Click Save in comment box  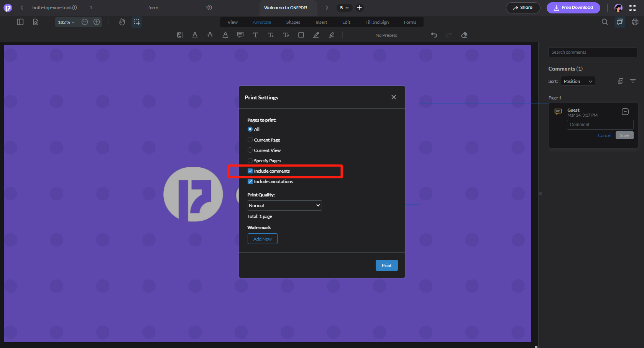click(x=625, y=135)
